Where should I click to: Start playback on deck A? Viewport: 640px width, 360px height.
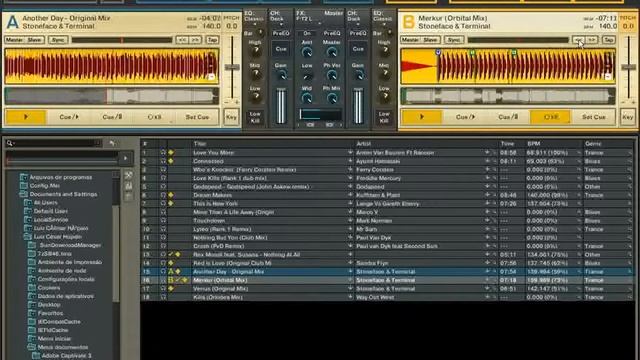click(25, 117)
